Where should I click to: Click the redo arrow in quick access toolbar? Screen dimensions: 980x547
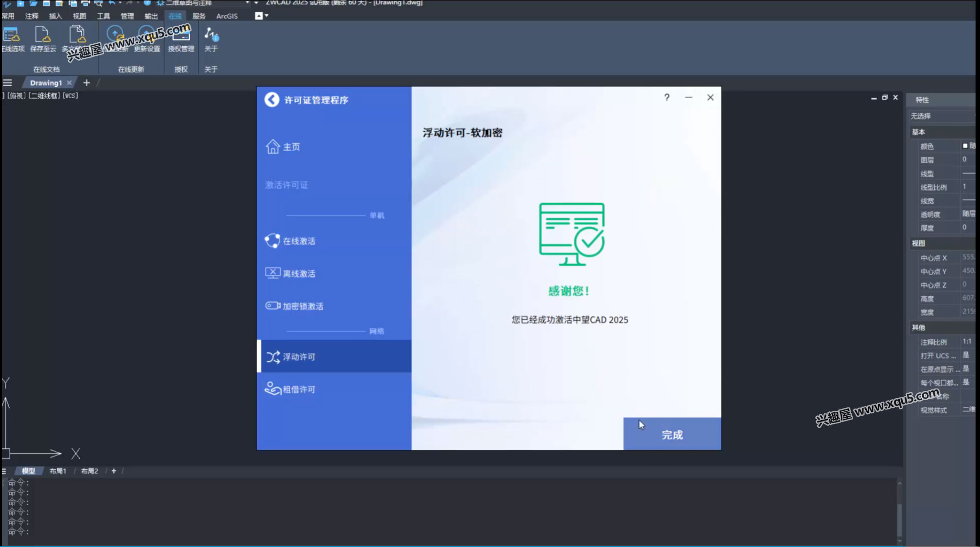[129, 3]
